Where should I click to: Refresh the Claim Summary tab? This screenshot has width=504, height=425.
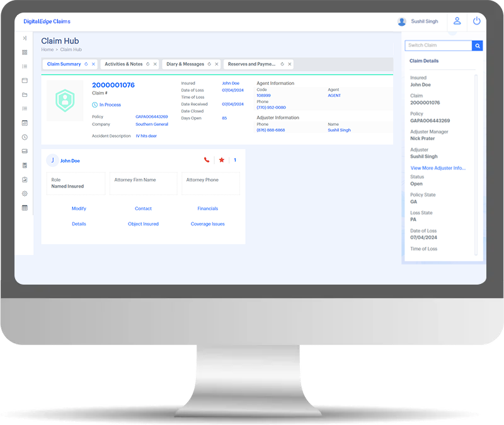click(86, 64)
